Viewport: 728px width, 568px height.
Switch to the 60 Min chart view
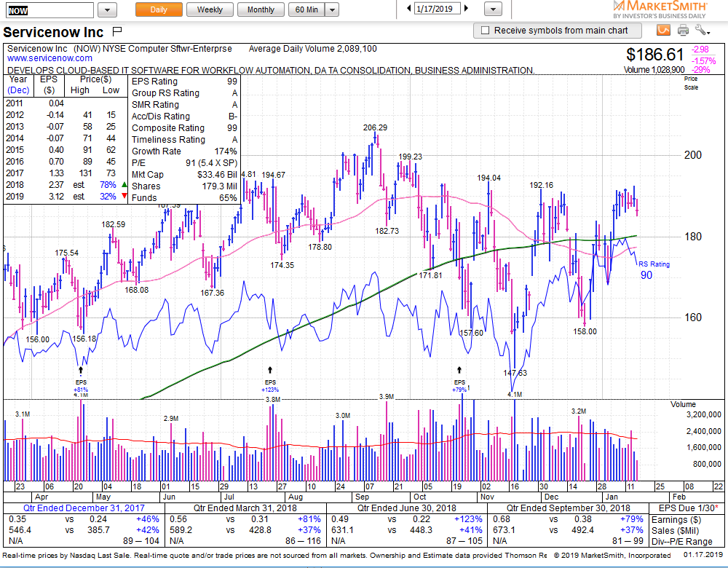307,9
